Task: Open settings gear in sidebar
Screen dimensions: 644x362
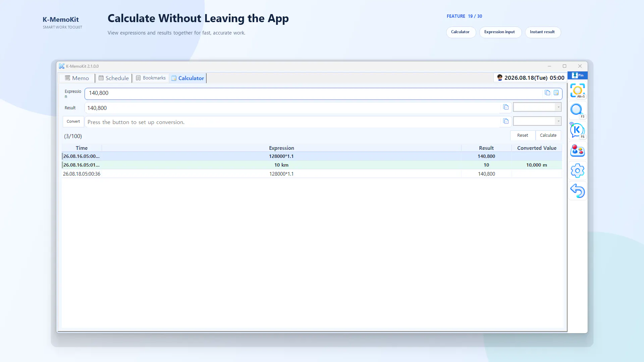Action: 578,171
